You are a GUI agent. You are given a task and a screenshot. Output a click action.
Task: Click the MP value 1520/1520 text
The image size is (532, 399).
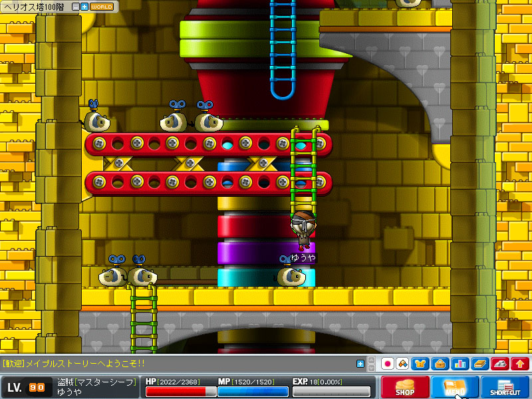coord(253,382)
